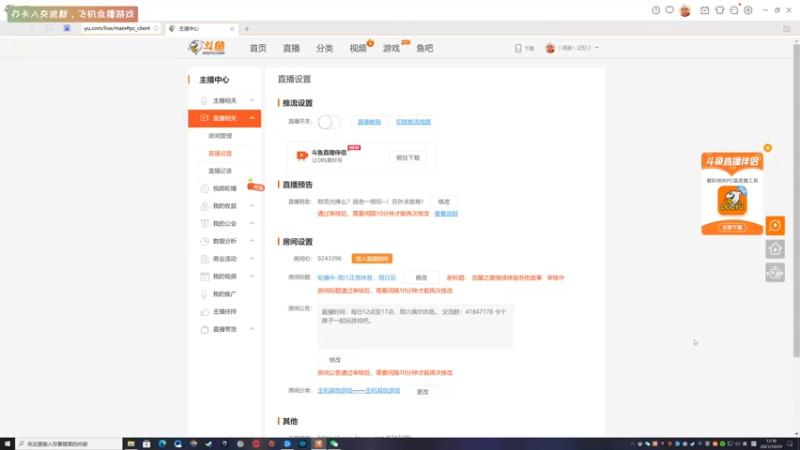Click the 主播相关 microphone icon
The height and width of the screenshot is (450, 800).
[204, 101]
